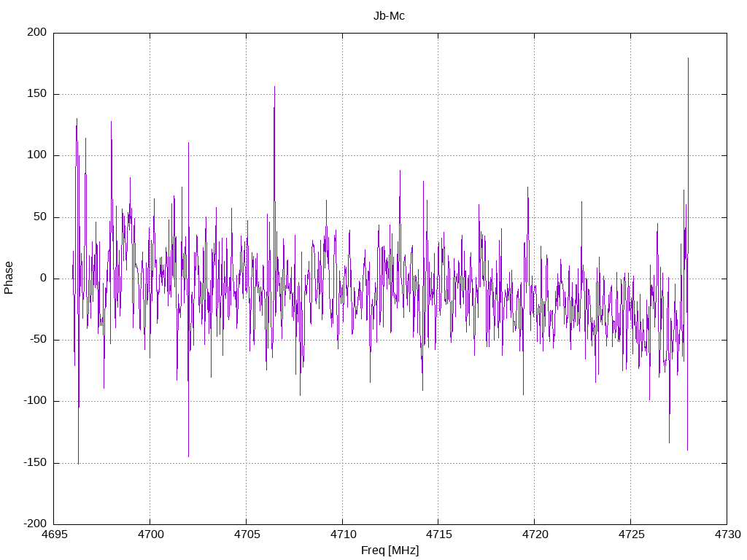747x560 pixels.
Task: Select the Phase y-axis label
Action: click(9, 278)
